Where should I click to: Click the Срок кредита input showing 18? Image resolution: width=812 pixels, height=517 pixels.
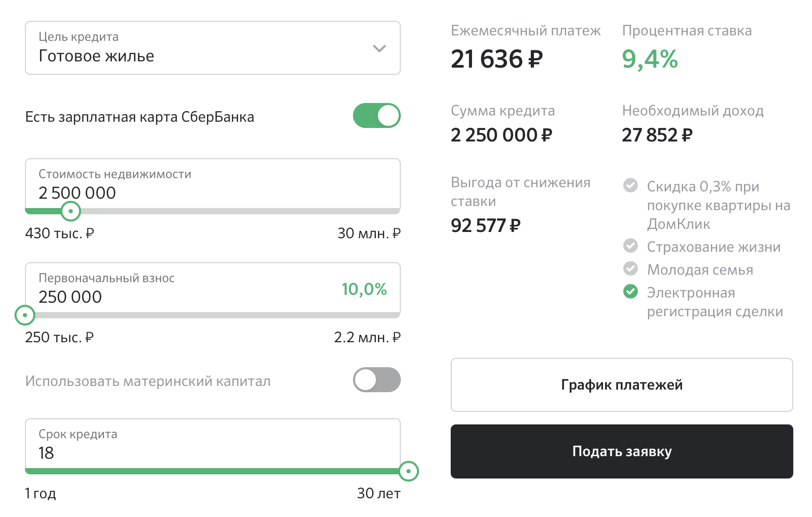213,444
